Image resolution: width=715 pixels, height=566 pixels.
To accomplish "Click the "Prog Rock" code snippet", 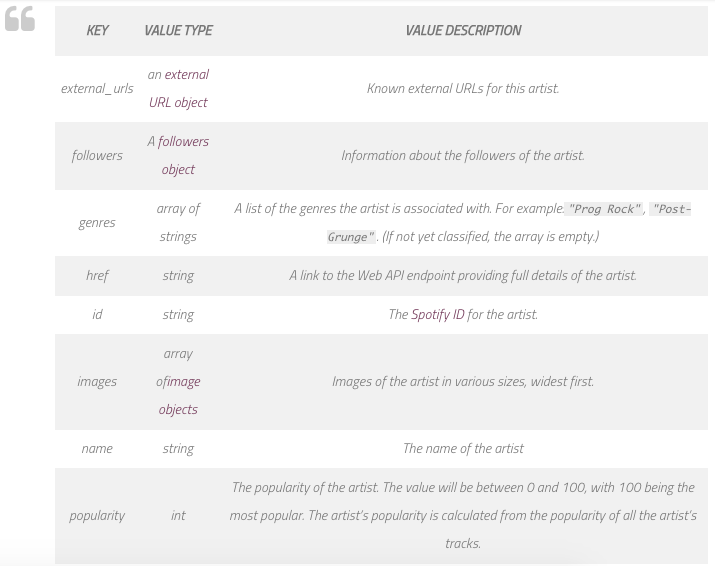I will [604, 209].
